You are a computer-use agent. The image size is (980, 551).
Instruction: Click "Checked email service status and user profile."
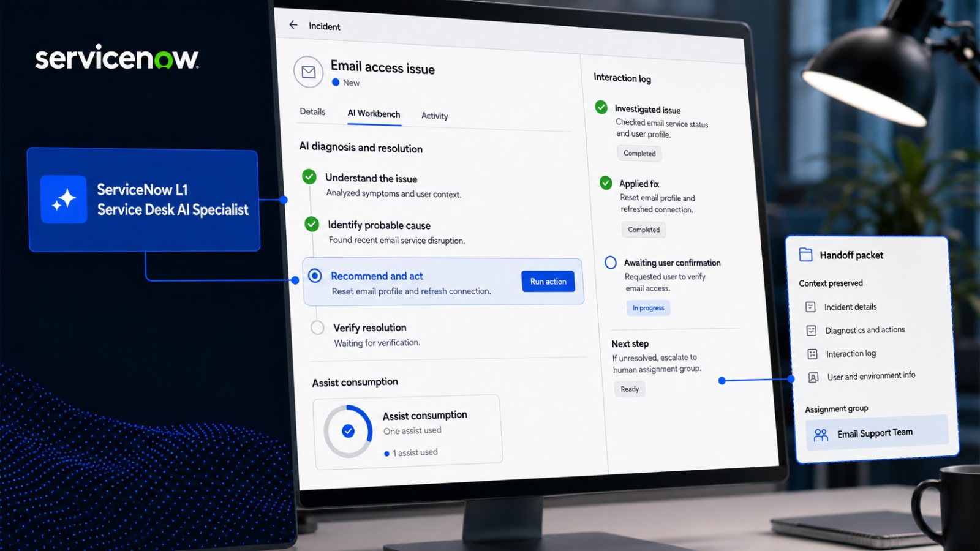661,129
